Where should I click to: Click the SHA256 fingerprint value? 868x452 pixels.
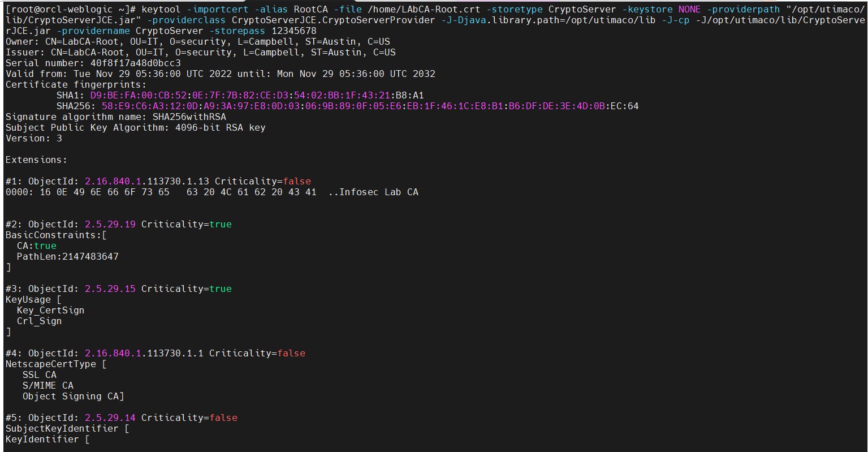(370, 106)
